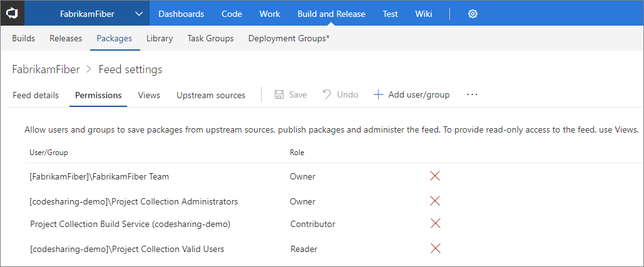Open the Work hub
Image resolution: width=644 pixels, height=267 pixels.
click(270, 14)
